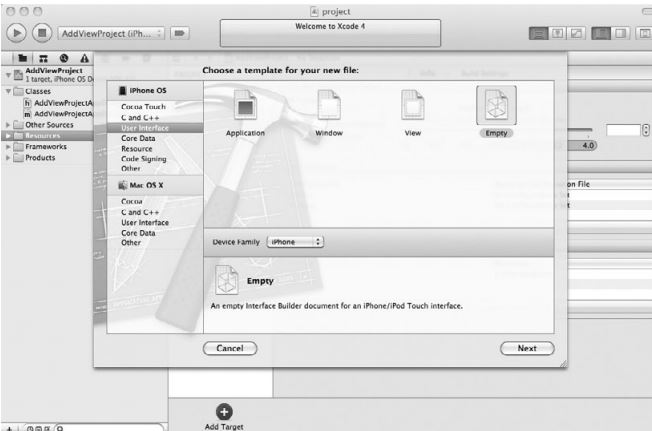Click the Add Target plus button
Screen dimensions: 652x431
pos(224,412)
